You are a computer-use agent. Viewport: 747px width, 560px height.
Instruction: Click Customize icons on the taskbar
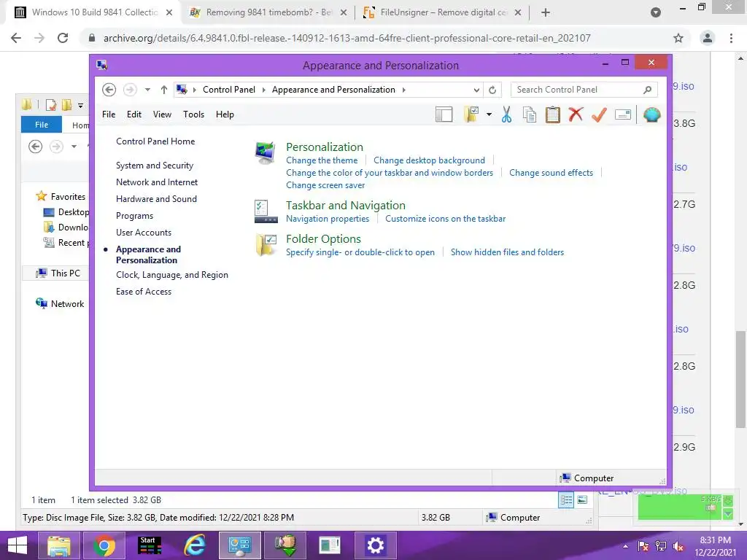click(446, 219)
